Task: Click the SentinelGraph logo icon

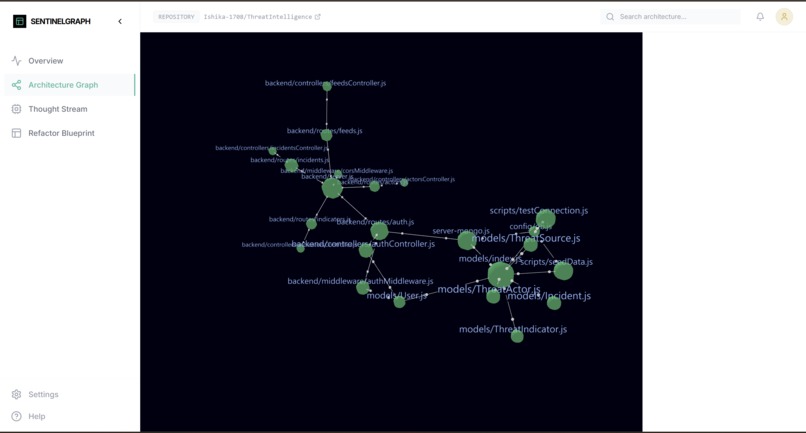Action: tap(20, 21)
